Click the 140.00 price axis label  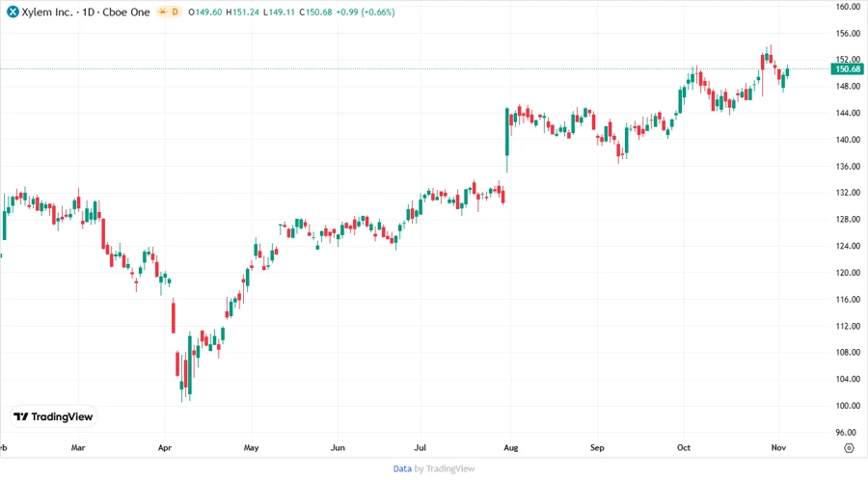point(848,140)
